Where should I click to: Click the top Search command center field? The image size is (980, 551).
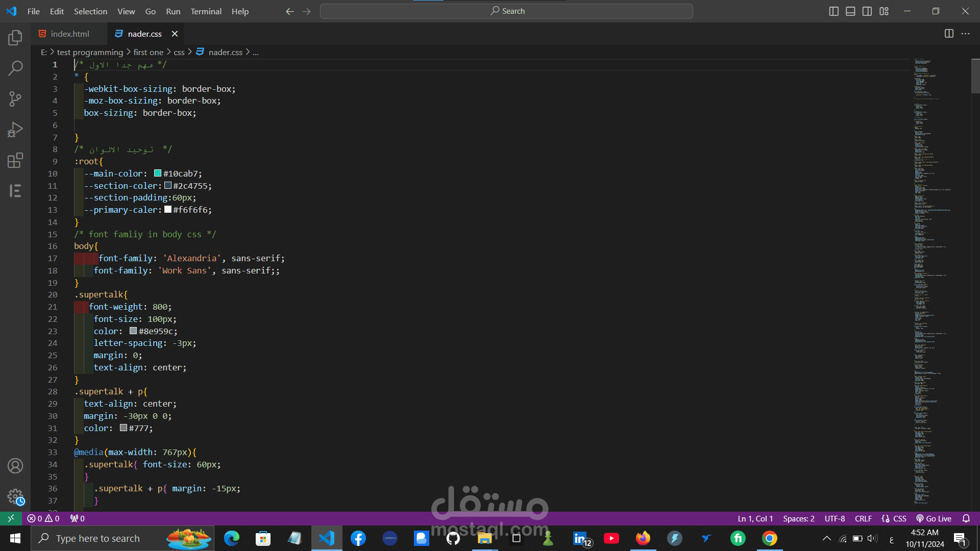coord(506,11)
